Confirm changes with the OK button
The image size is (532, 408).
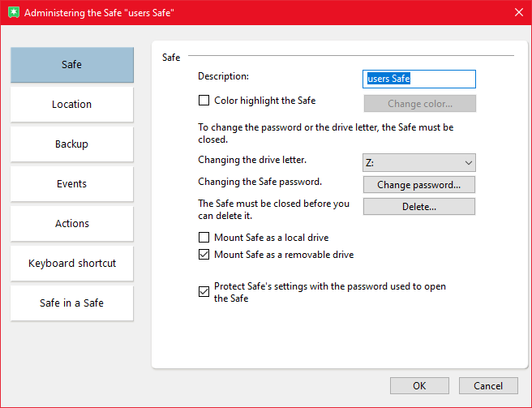pyautogui.click(x=419, y=386)
